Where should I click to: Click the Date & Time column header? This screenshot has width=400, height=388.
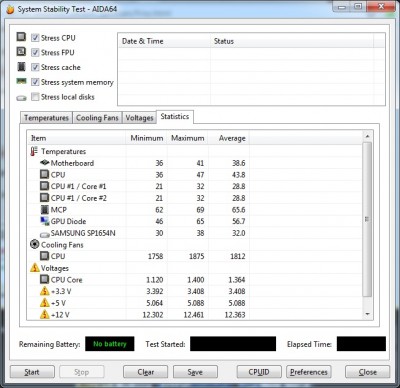164,41
